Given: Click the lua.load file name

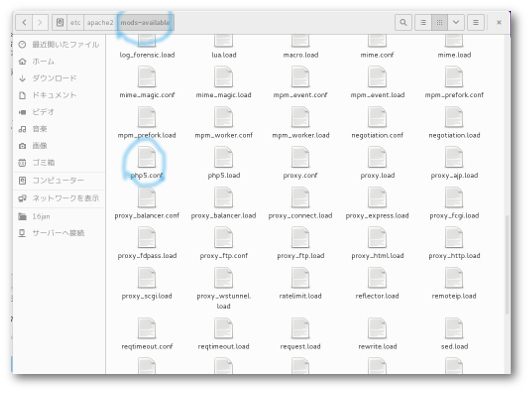Looking at the screenshot, I should 224,55.
